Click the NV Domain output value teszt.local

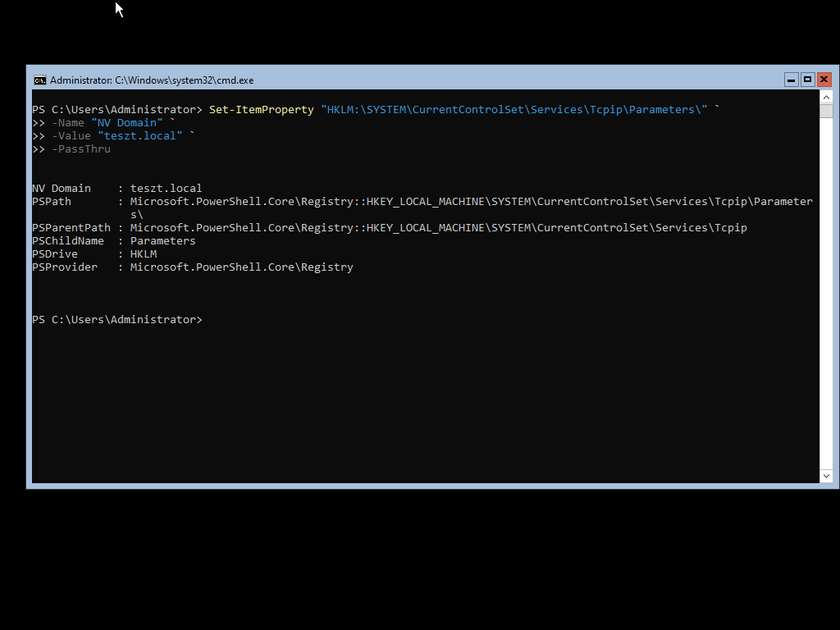coord(166,189)
